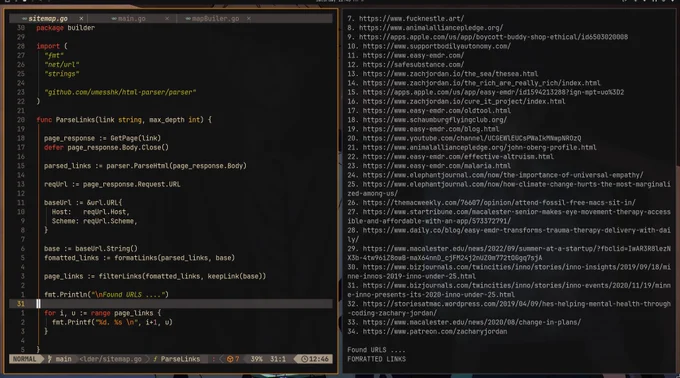This screenshot has width=680, height=378.
Task: Click the 'for i, v := range page_links' line
Action: [x=102, y=313]
